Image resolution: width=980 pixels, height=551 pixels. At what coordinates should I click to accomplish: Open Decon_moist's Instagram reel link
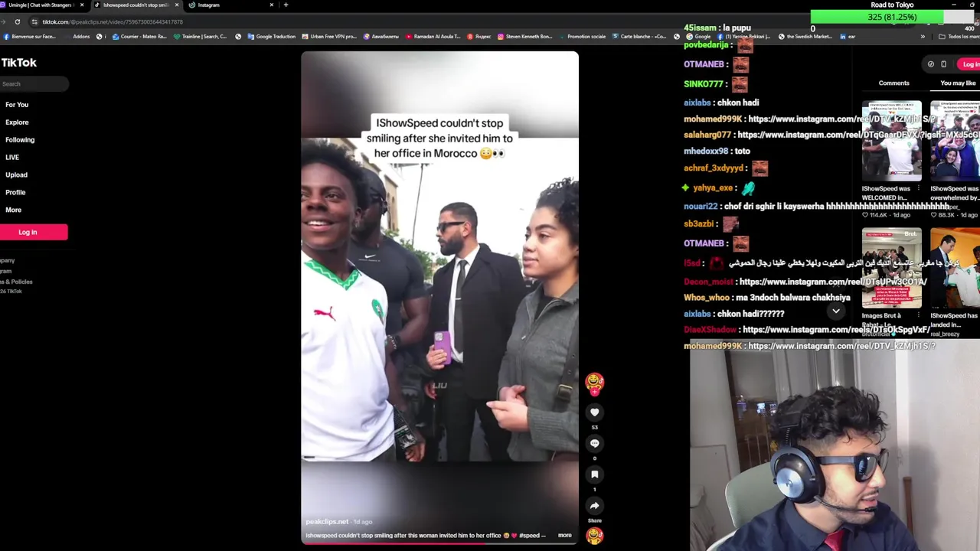[832, 282]
